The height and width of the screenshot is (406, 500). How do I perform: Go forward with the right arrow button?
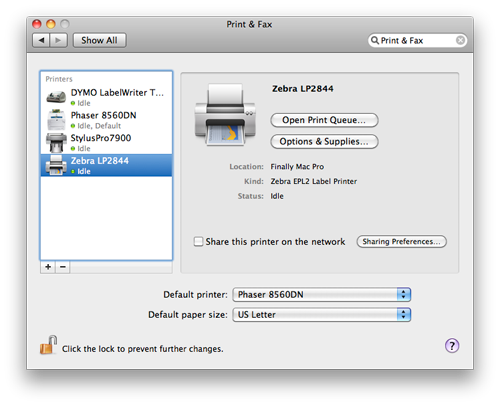point(58,40)
